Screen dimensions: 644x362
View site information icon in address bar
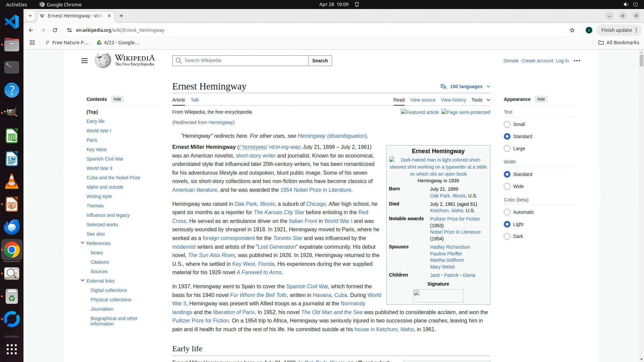pos(69,30)
